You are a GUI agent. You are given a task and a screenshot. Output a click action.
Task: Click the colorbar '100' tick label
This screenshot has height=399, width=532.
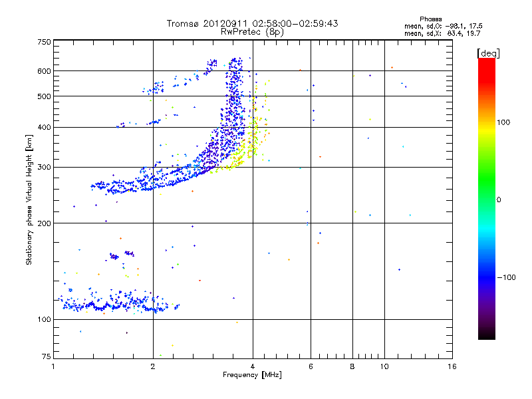pyautogui.click(x=503, y=122)
